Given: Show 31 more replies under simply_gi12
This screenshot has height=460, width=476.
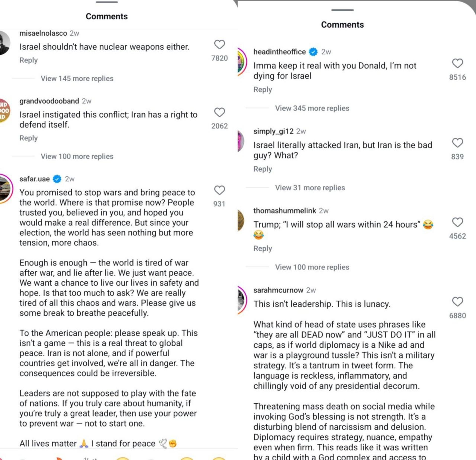Looking at the screenshot, I should (310, 188).
